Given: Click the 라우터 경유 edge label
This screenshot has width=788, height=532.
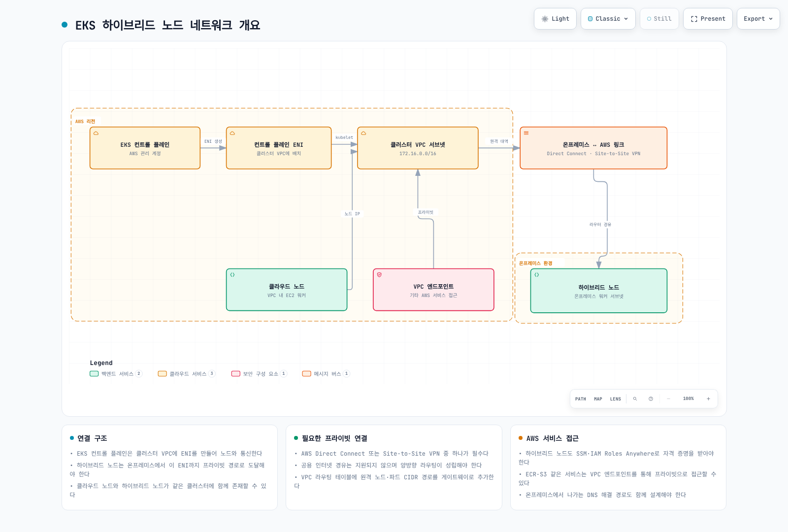Looking at the screenshot, I should click(x=600, y=225).
